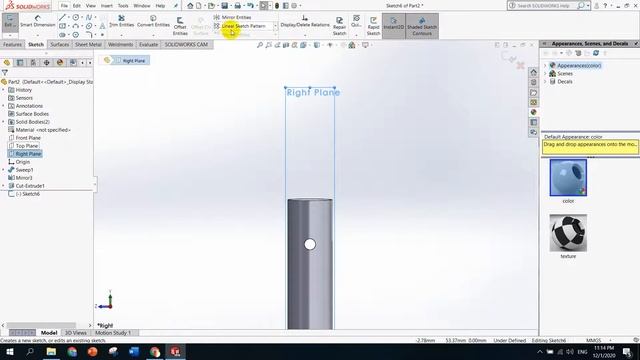
Task: Click the Print icon in top toolbar
Action: click(238, 6)
